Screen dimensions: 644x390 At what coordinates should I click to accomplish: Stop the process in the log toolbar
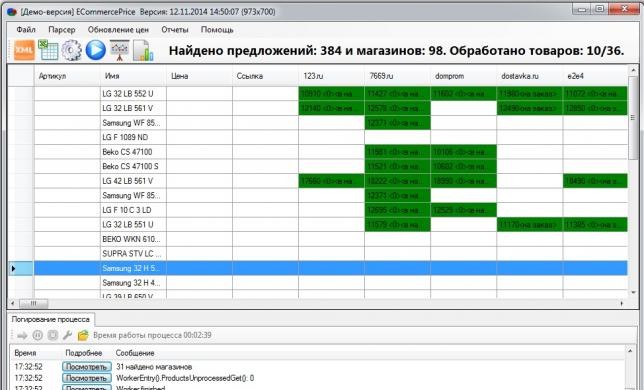click(53, 335)
